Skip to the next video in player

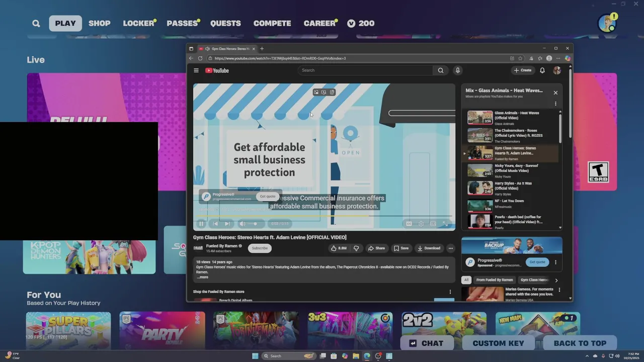227,224
